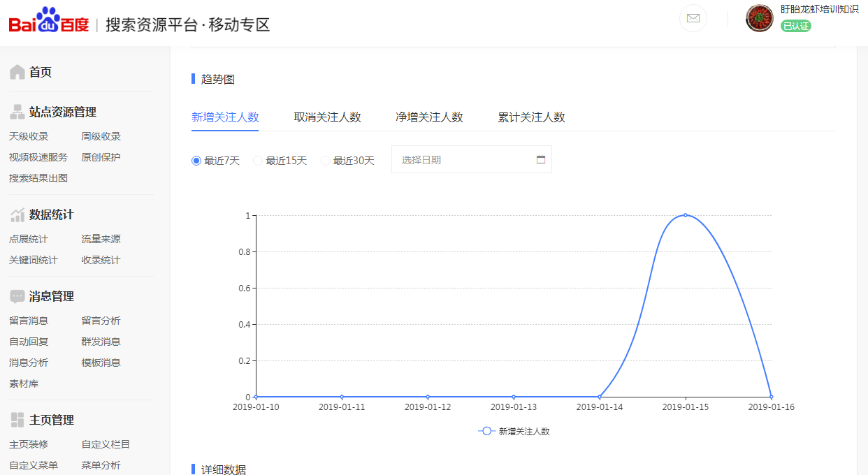Click the 盱眙龙虾培训知识 account name
The image size is (868, 475).
coord(820,9)
